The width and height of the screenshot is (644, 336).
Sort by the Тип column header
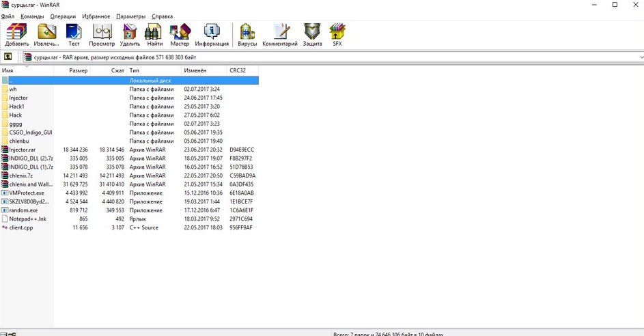click(154, 70)
